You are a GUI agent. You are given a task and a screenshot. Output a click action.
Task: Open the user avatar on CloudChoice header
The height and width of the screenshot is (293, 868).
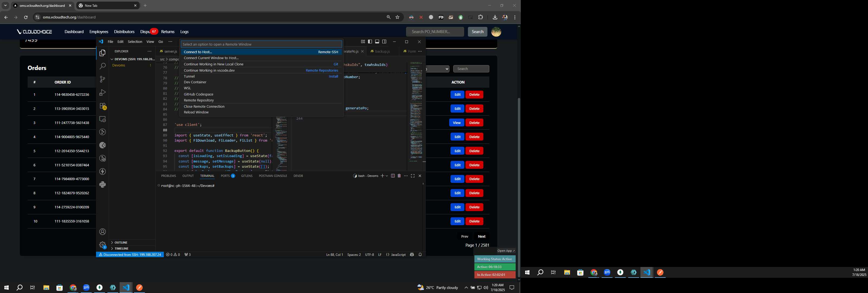pos(496,32)
